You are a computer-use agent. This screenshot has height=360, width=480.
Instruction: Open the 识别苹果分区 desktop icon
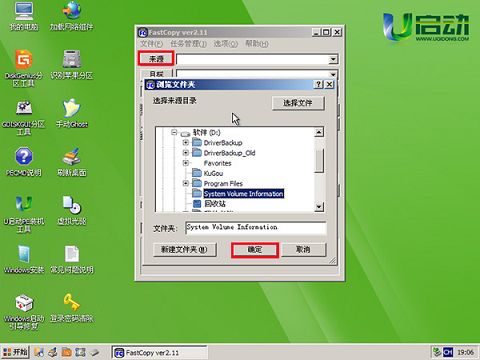tap(71, 64)
